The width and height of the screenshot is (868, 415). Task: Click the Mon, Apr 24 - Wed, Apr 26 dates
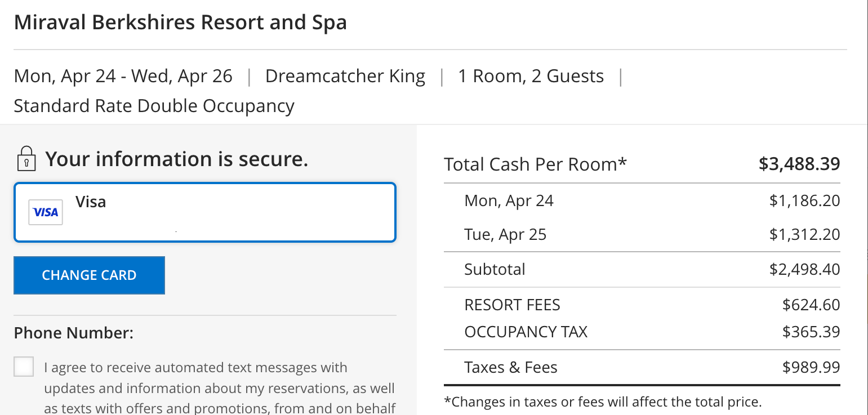(123, 76)
